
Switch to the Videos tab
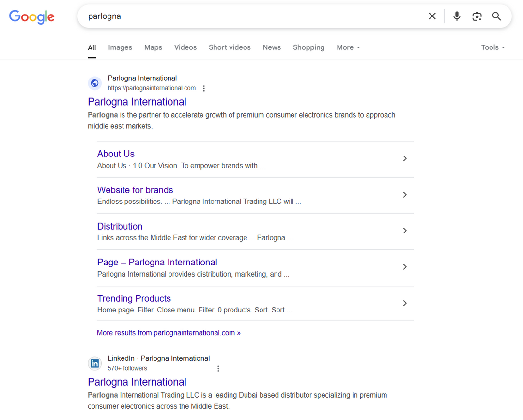185,47
